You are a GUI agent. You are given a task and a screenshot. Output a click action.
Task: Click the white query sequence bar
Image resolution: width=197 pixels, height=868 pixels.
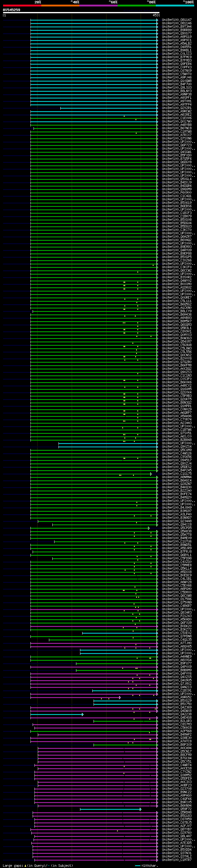pyautogui.click(x=81, y=13)
